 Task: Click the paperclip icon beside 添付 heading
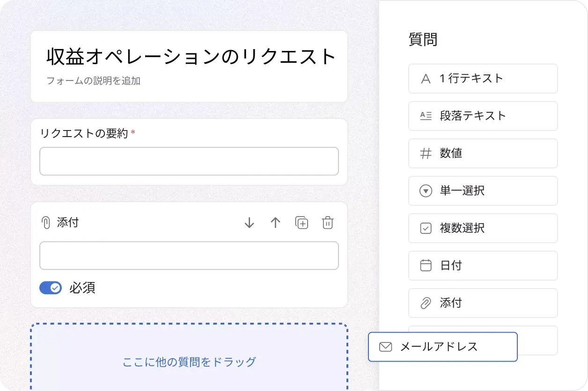pyautogui.click(x=46, y=223)
